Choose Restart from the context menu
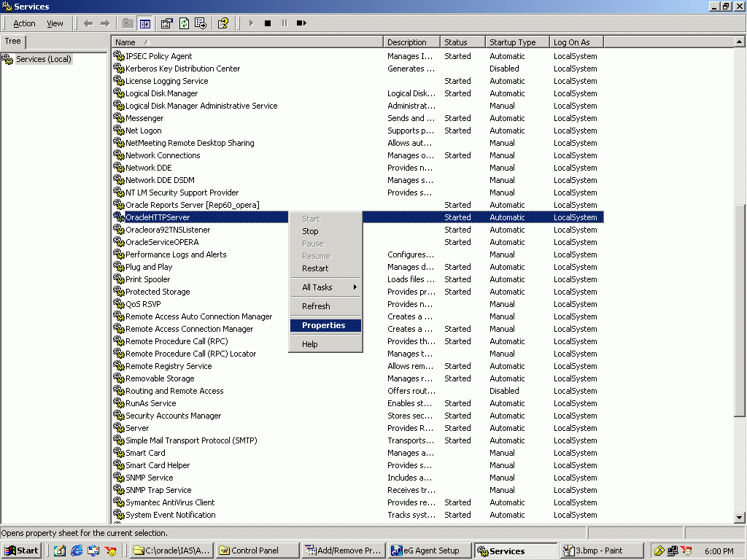The height and width of the screenshot is (560, 747). 325,268
